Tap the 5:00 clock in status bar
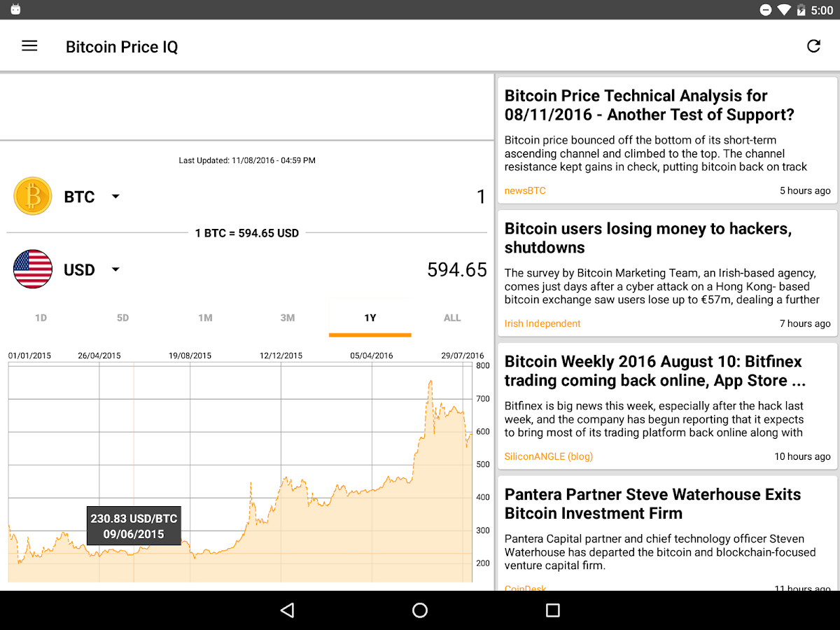This screenshot has height=630, width=840. click(822, 10)
